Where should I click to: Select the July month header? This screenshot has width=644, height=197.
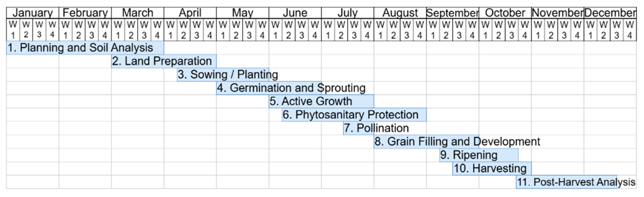click(x=348, y=13)
